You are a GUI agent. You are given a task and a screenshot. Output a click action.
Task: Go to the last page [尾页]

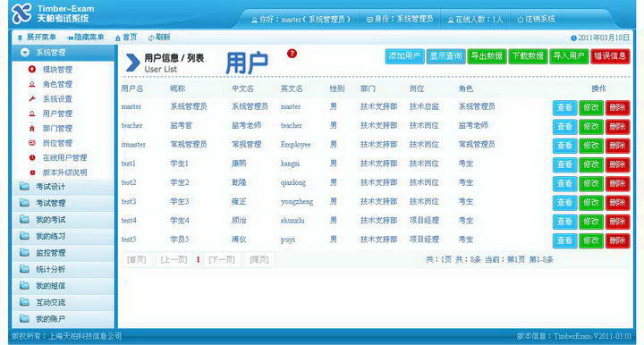click(x=258, y=260)
